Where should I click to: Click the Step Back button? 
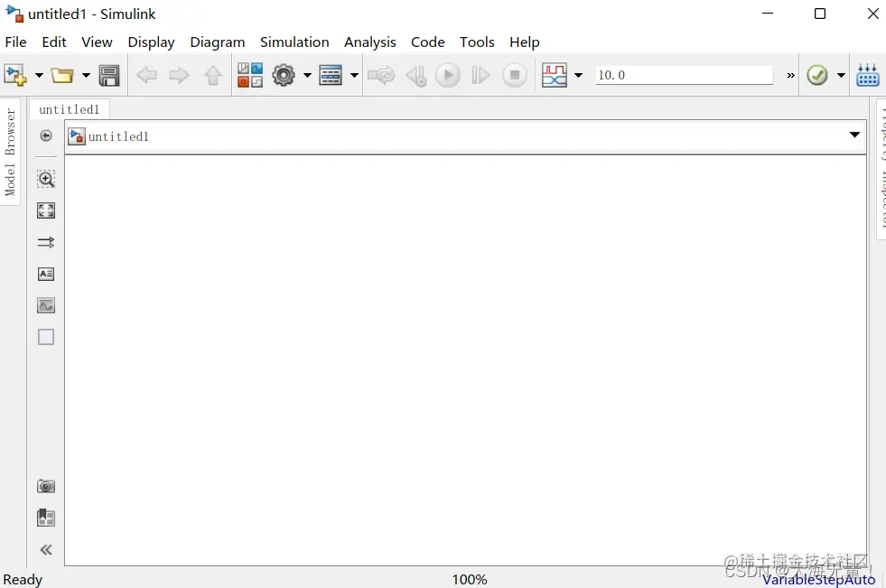[x=416, y=75]
